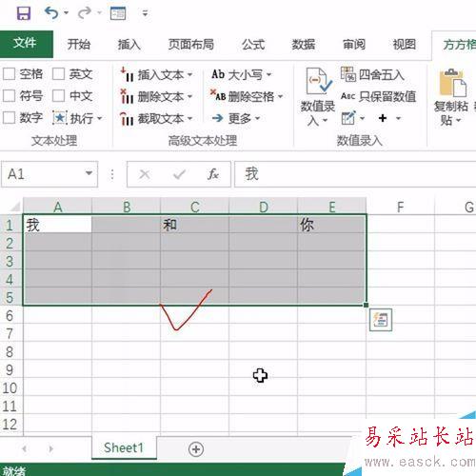
Task: Click the Cancel X icon in formula bar
Action: point(145,174)
